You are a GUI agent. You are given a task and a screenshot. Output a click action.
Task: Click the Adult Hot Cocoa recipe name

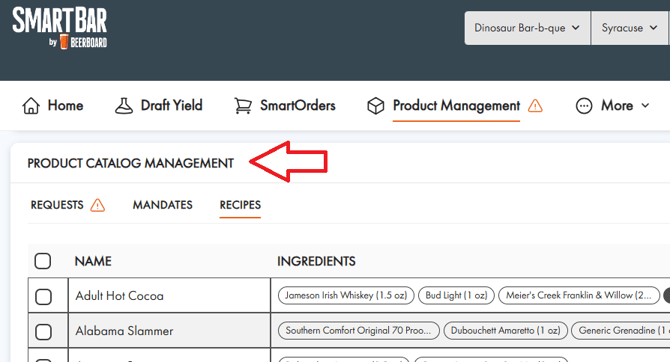[x=119, y=296]
